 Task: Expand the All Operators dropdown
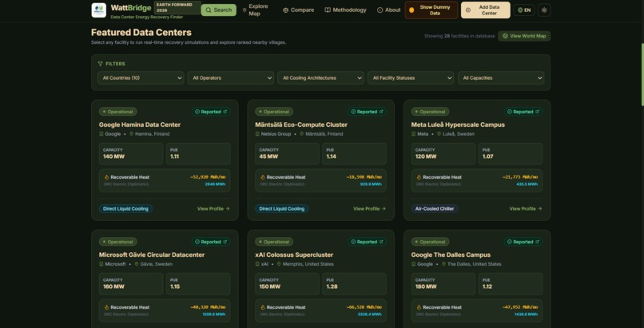231,78
